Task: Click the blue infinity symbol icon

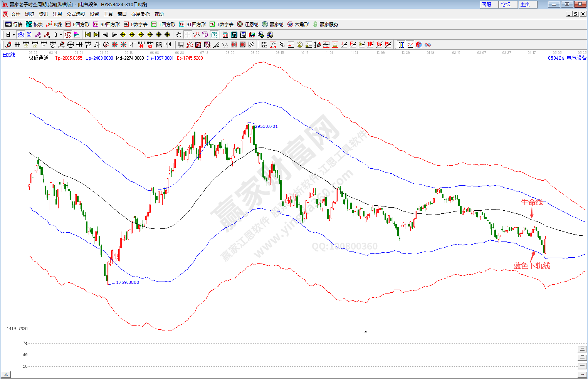Action: (428, 45)
